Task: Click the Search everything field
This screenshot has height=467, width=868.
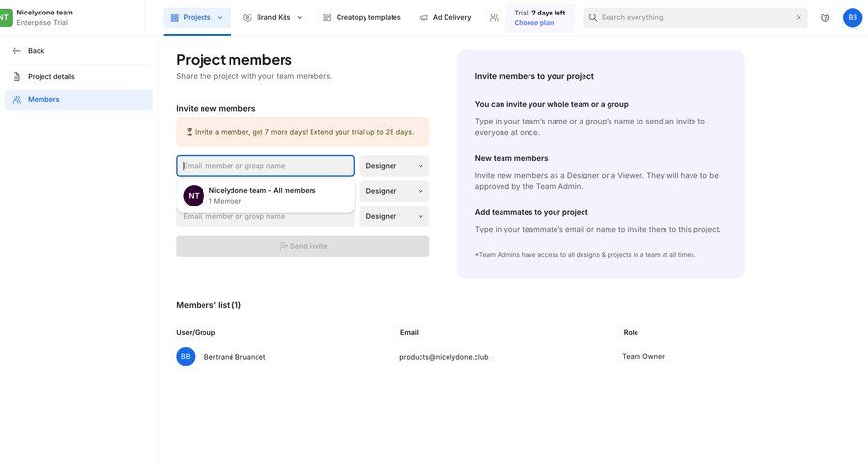Action: click(694, 17)
